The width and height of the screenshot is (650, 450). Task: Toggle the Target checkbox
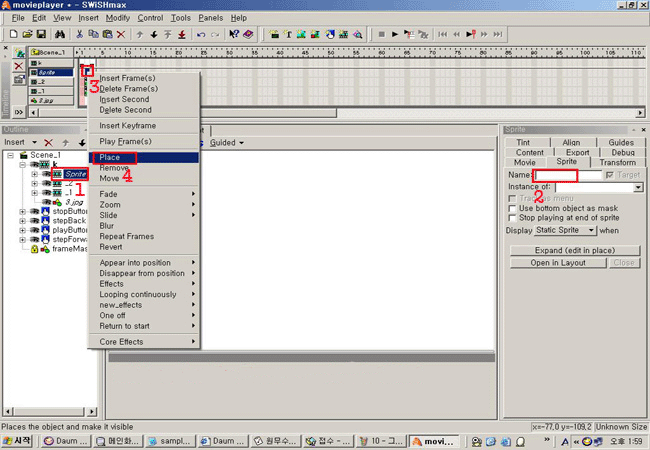[609, 175]
